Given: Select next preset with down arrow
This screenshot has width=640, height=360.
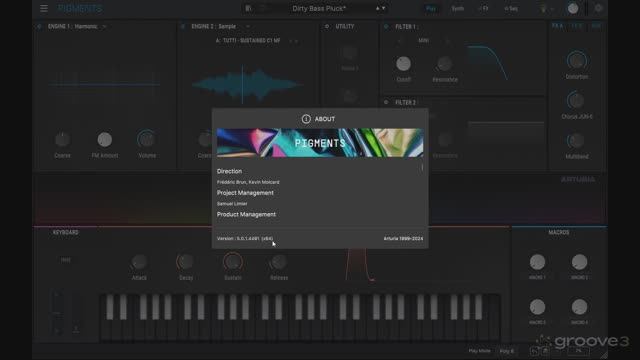Looking at the screenshot, I should (x=383, y=8).
